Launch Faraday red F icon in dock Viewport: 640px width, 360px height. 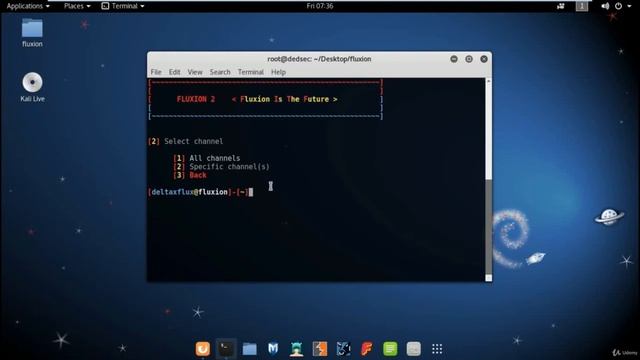click(x=367, y=349)
